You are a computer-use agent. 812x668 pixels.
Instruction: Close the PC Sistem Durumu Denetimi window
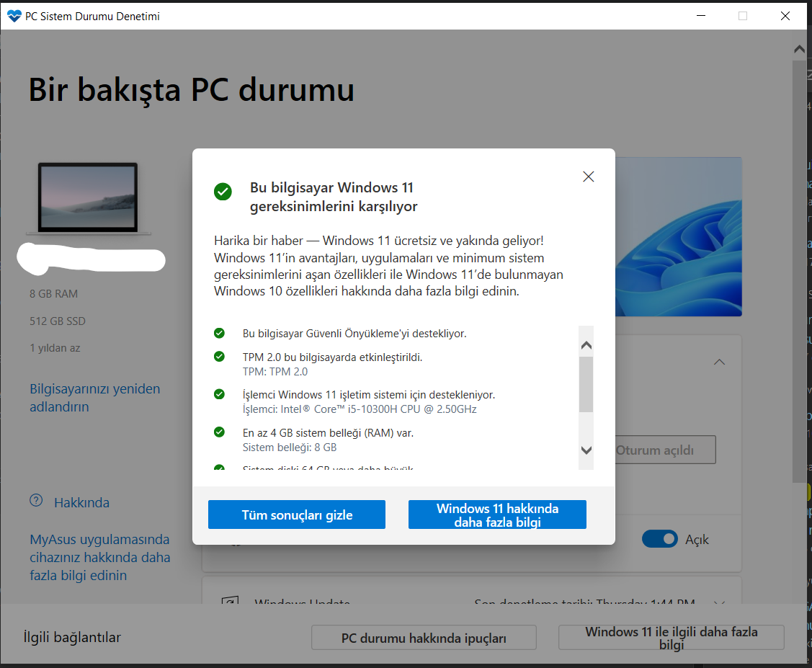pyautogui.click(x=785, y=16)
